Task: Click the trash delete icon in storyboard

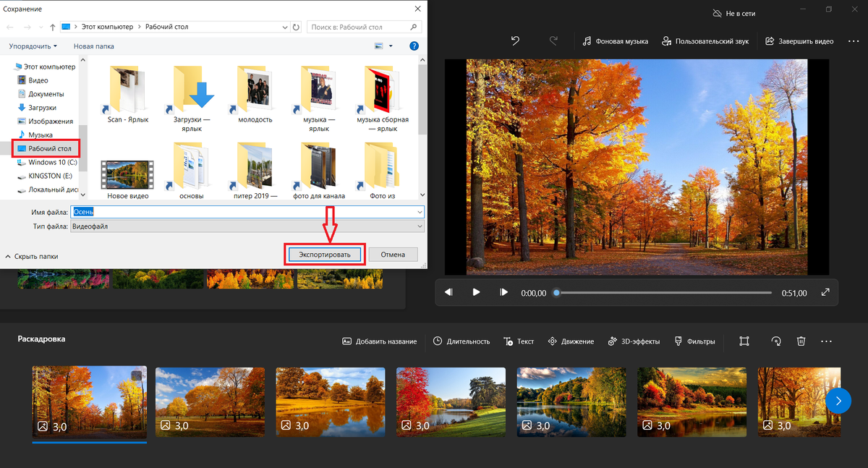Action: tap(801, 341)
